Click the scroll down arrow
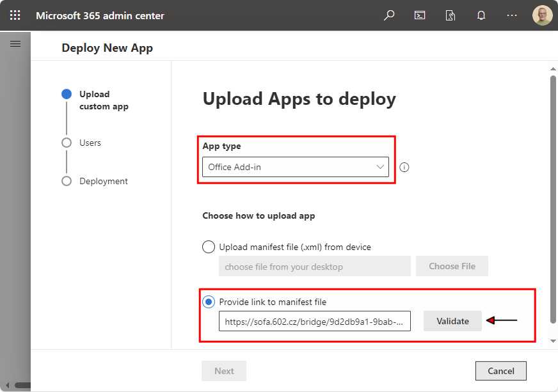558x392 pixels. point(553,341)
